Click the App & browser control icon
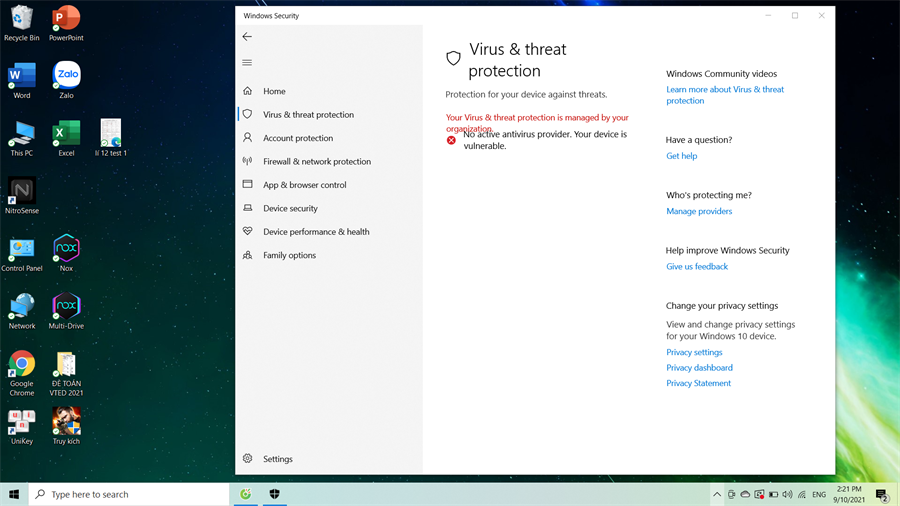 point(247,185)
